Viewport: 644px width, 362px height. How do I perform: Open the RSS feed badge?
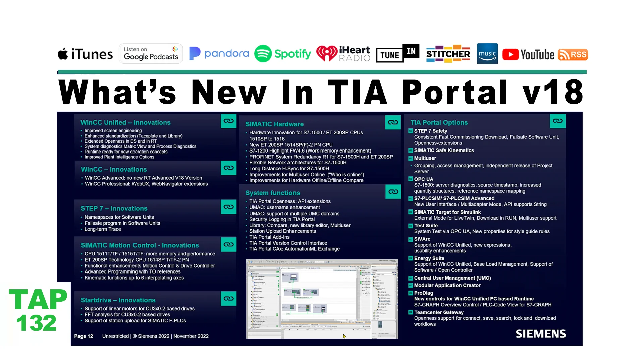573,55
